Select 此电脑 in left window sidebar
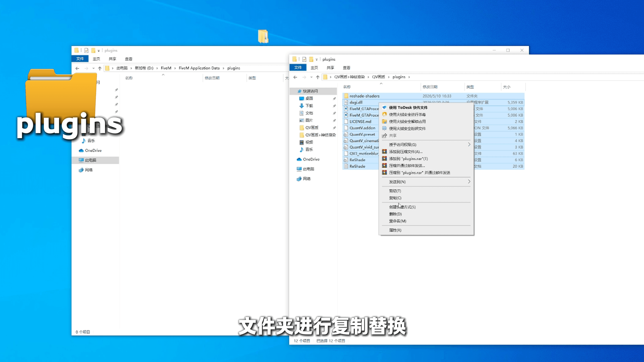644x362 pixels. [x=90, y=160]
